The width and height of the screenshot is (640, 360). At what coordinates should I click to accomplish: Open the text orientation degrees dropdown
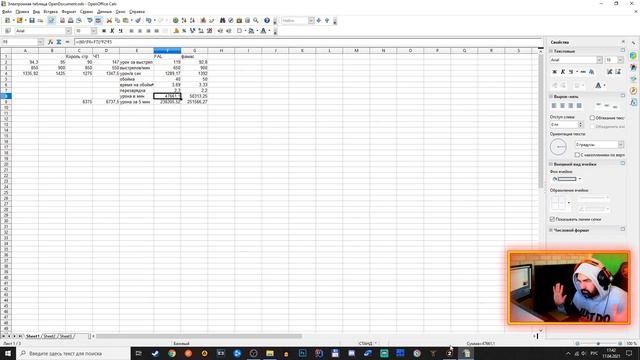(x=620, y=144)
